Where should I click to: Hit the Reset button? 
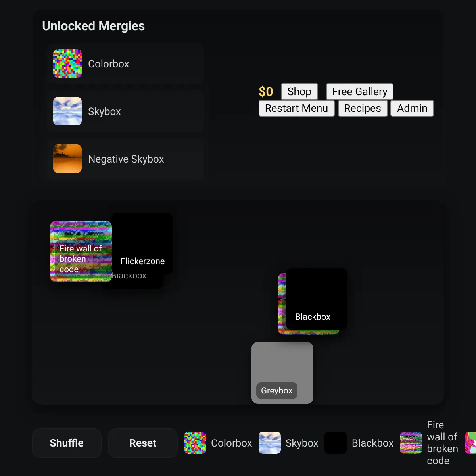click(143, 443)
